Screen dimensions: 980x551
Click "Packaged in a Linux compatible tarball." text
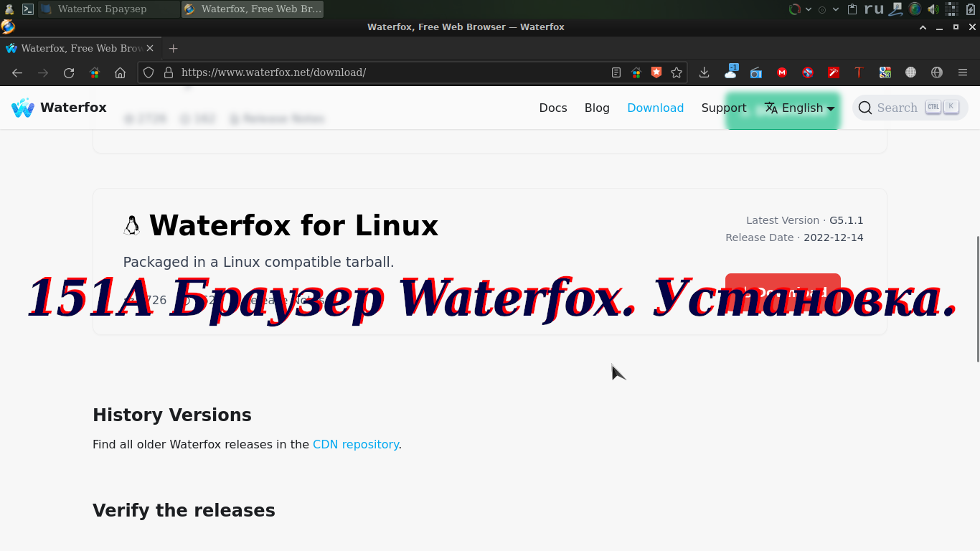pyautogui.click(x=258, y=262)
